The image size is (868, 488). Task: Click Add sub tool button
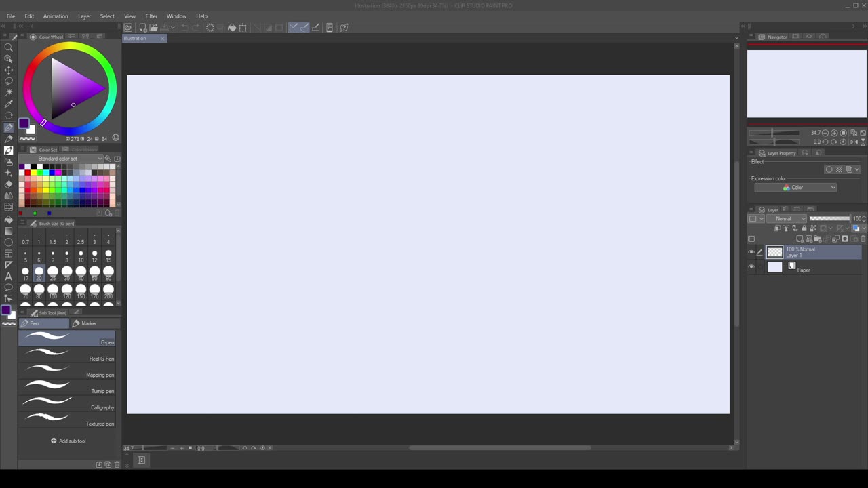tap(68, 441)
